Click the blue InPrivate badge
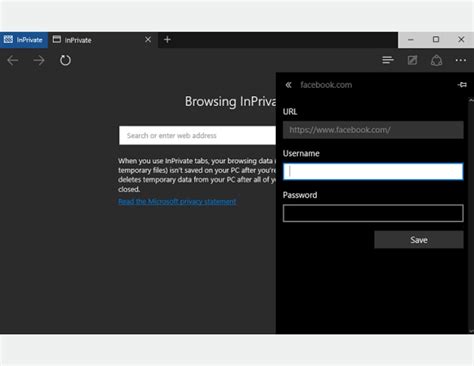This screenshot has width=474, height=366. pos(23,40)
